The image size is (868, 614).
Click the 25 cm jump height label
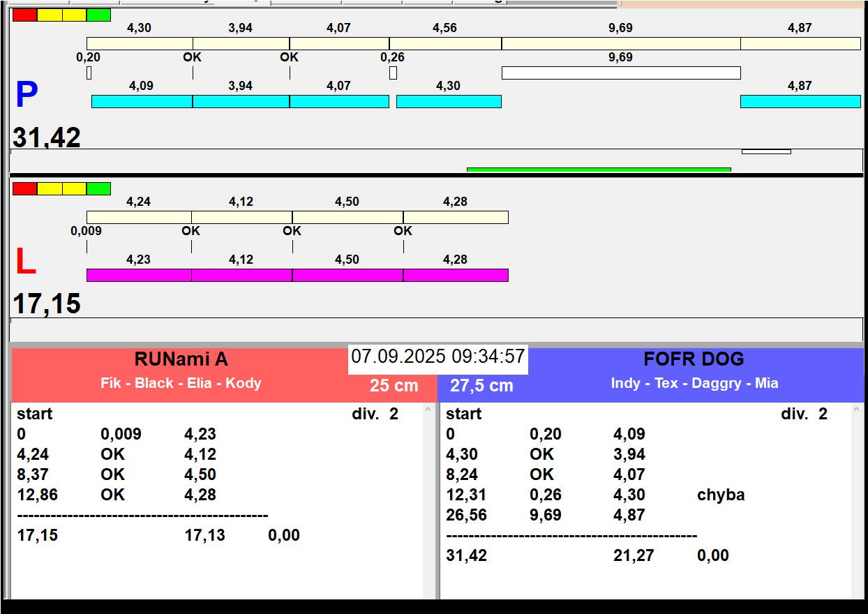[x=394, y=386]
